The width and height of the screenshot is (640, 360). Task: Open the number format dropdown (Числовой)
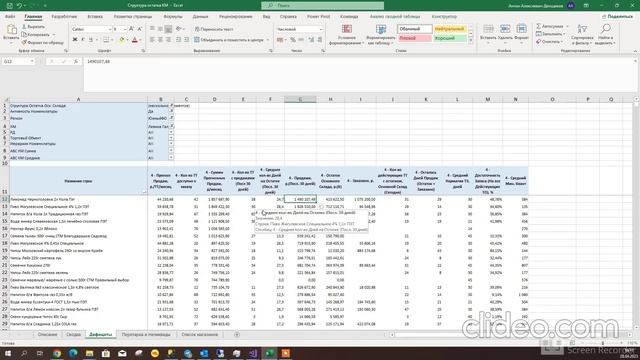point(320,29)
